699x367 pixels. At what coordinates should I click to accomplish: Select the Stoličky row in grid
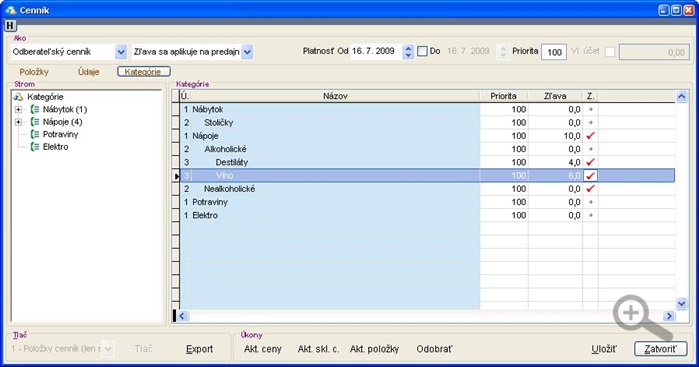427,122
